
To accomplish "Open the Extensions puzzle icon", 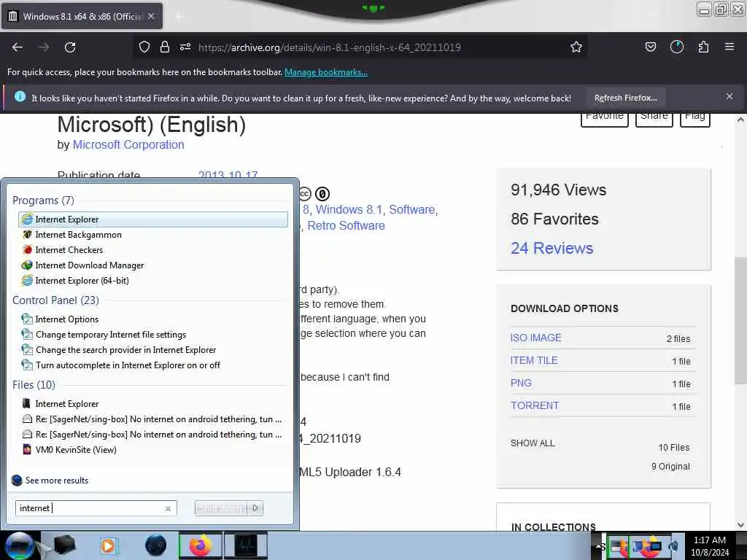I will [x=703, y=47].
